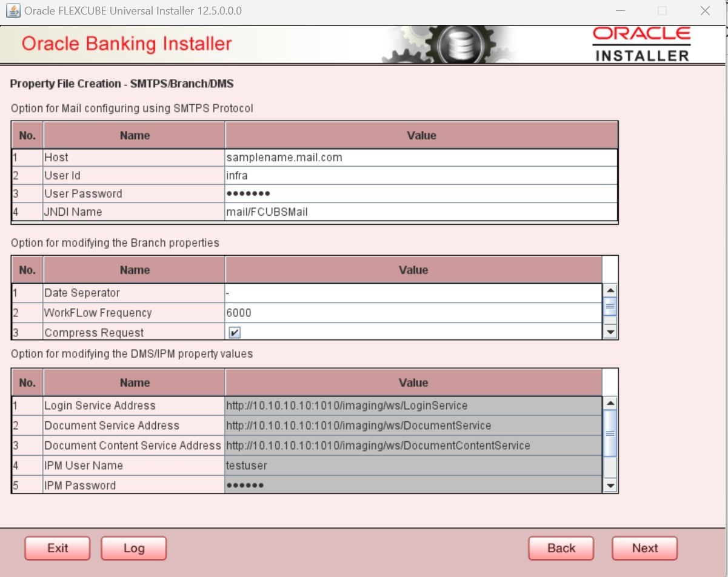Screen dimensions: 728x577
Task: Click the User Id name cell
Action: coord(134,176)
